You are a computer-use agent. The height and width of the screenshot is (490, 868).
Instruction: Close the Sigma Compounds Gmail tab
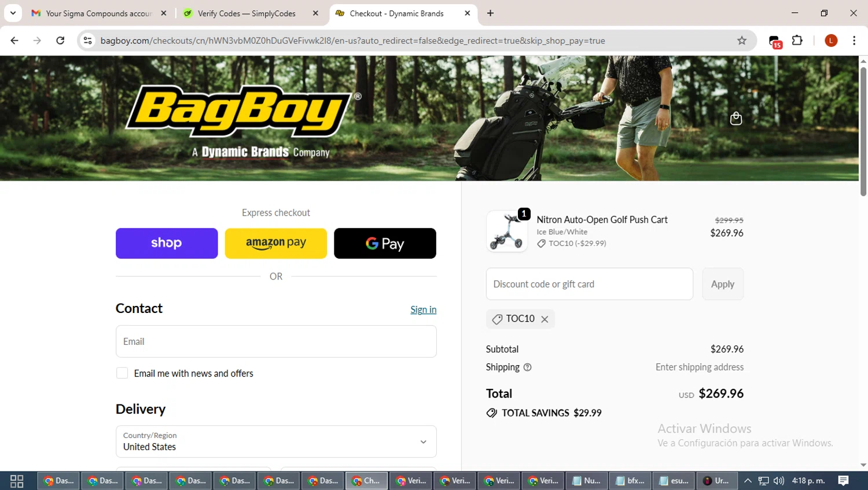pyautogui.click(x=164, y=13)
